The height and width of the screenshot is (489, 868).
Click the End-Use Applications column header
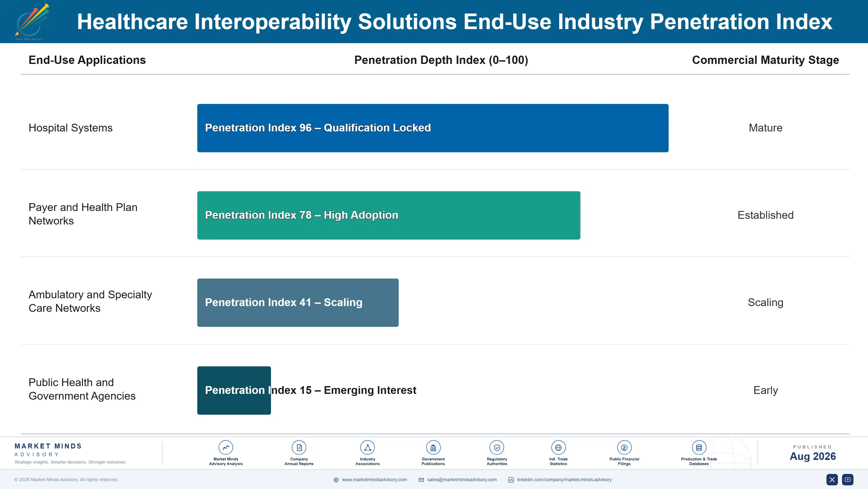point(87,60)
